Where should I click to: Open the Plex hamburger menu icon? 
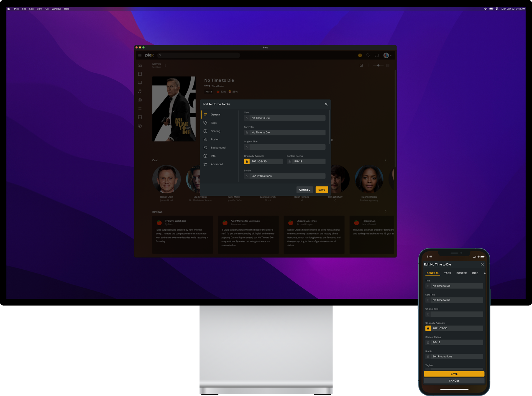tap(140, 55)
